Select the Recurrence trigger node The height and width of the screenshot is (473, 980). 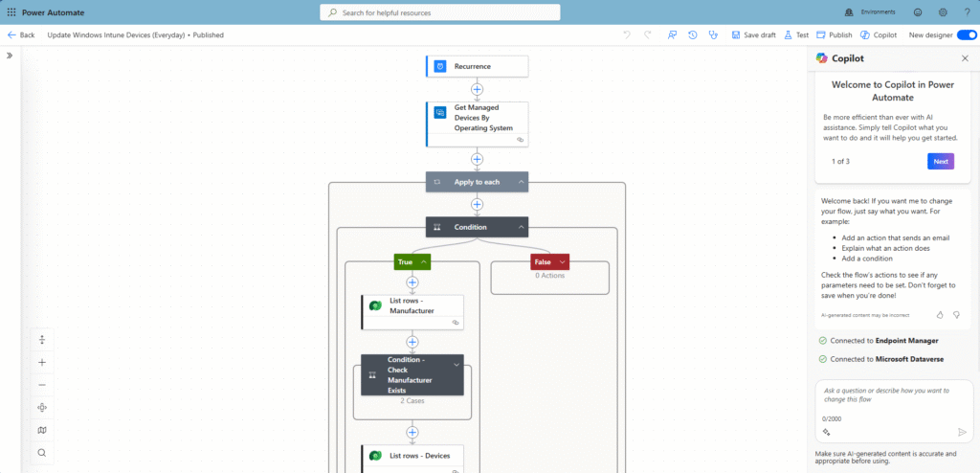(x=478, y=66)
